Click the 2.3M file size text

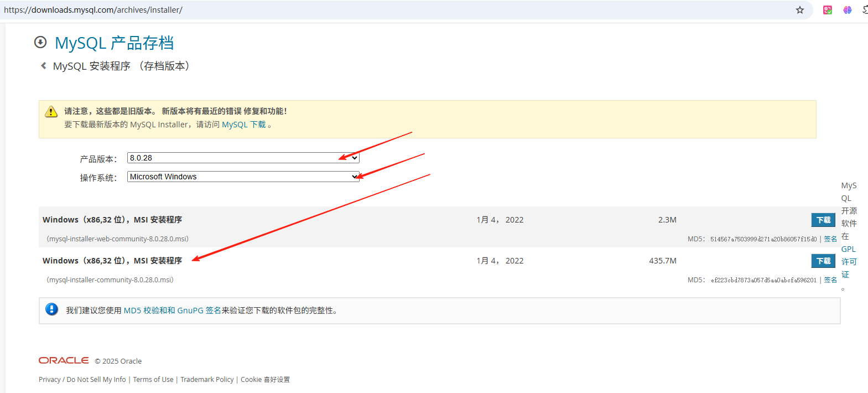[x=667, y=220]
